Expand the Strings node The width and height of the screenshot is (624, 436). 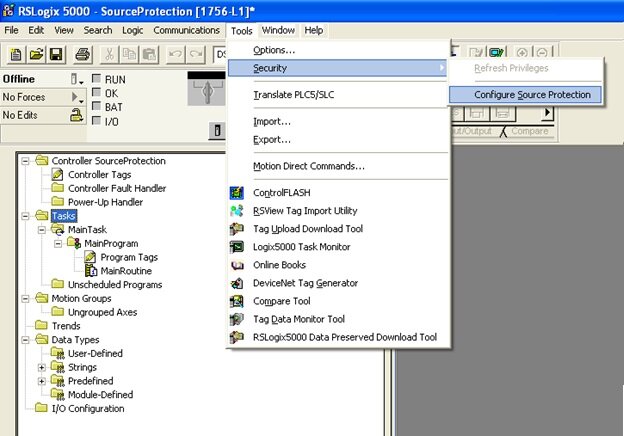[x=42, y=367]
